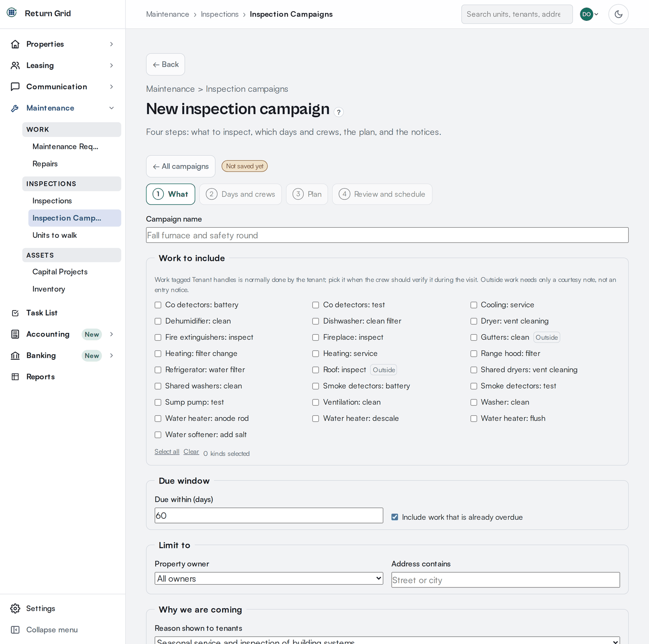Check Gutters: clean option
Image resolution: width=649 pixels, height=644 pixels.
pos(474,338)
